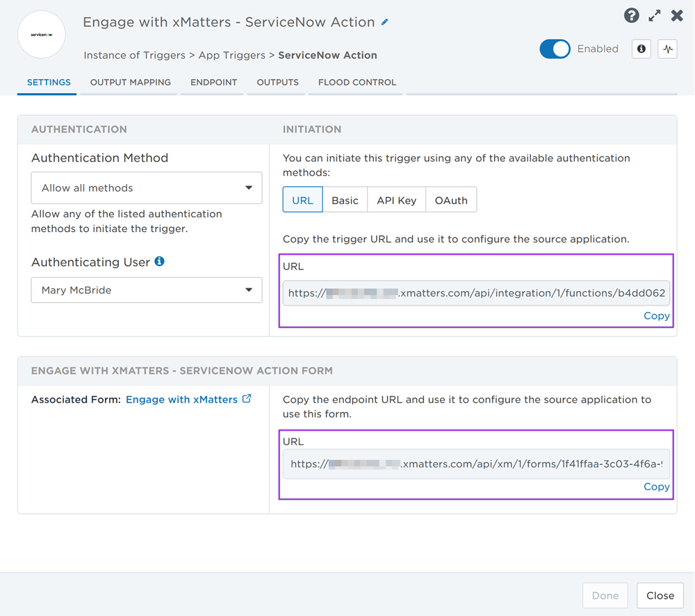Screen dimensions: 695x616
Task: Select the Basic initiation method
Action: [x=345, y=200]
